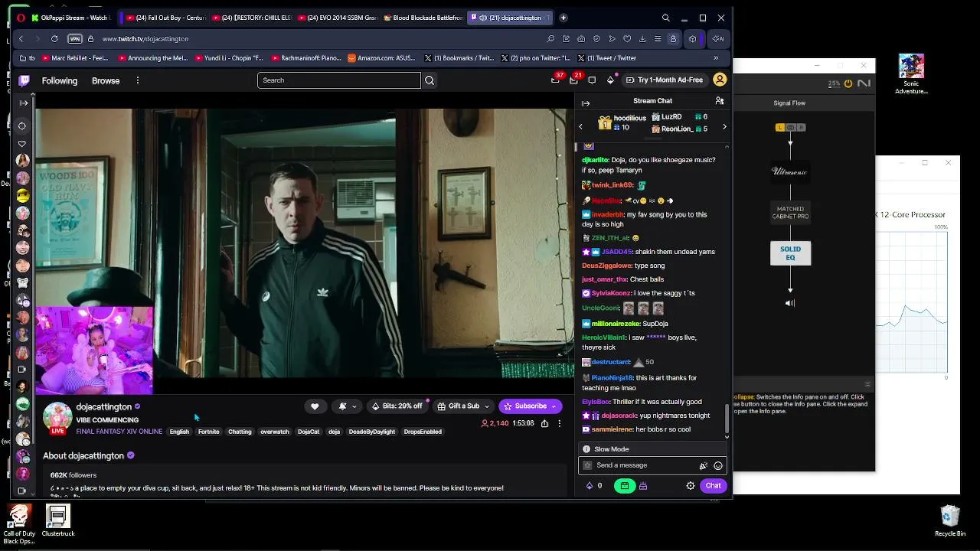Open the Opera menu logo
980x551 pixels.
point(21,18)
